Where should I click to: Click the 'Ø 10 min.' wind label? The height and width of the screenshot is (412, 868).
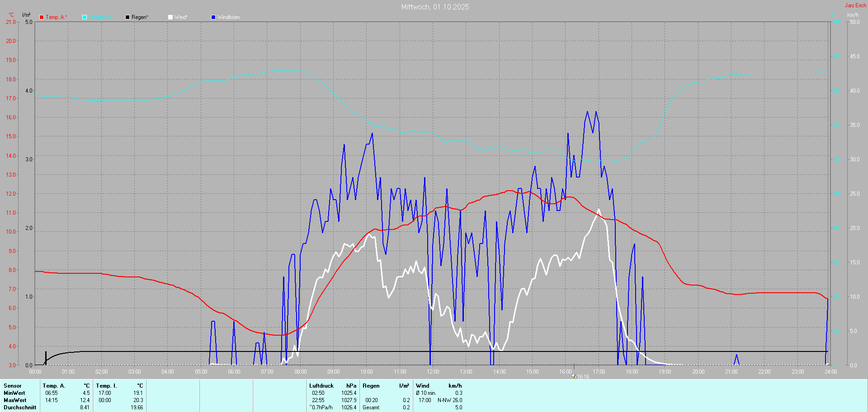tap(426, 393)
